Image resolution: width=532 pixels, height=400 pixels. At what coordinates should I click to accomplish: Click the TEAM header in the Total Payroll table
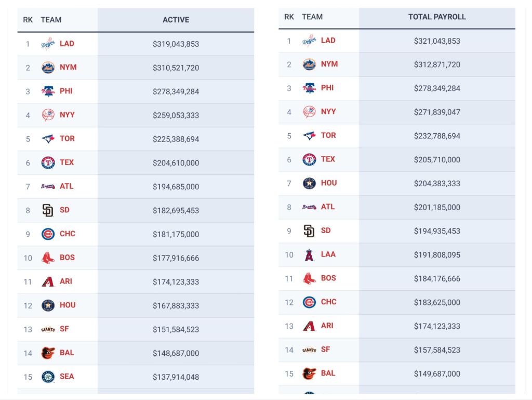312,17
